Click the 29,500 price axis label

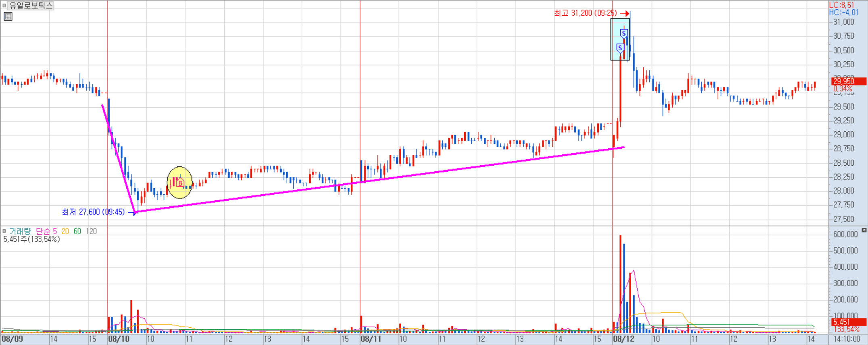point(844,107)
